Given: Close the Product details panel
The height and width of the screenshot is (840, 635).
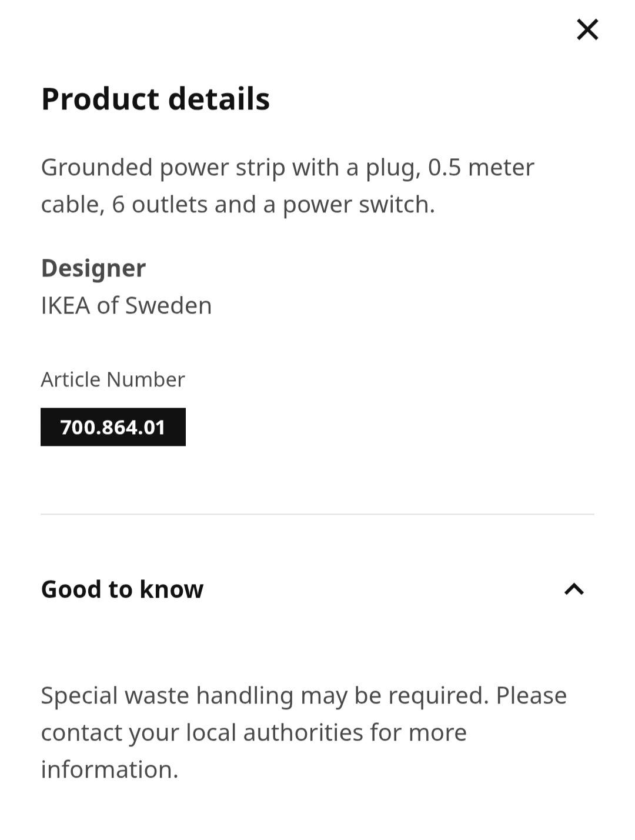Looking at the screenshot, I should tap(587, 29).
